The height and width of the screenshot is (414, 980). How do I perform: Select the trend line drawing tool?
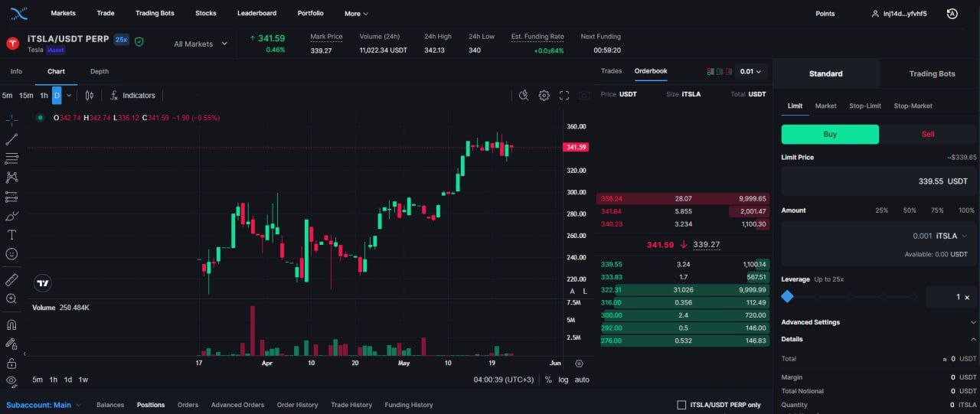(11, 139)
